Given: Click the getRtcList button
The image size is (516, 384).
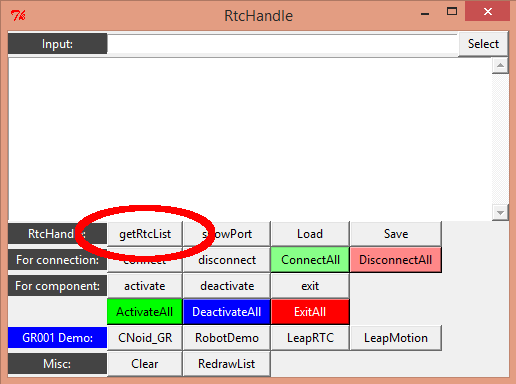Looking at the screenshot, I should tap(145, 234).
